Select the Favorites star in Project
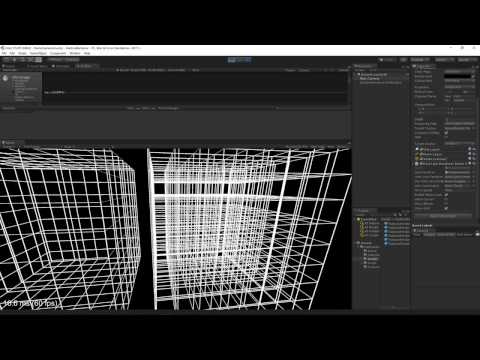 359,219
